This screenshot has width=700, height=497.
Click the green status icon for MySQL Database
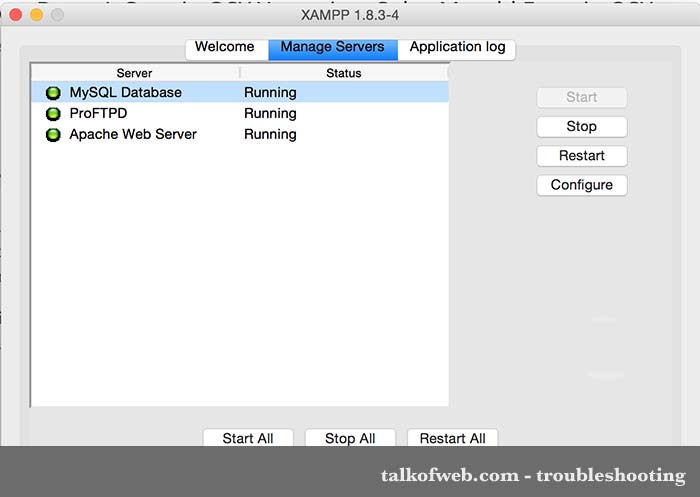[x=53, y=93]
